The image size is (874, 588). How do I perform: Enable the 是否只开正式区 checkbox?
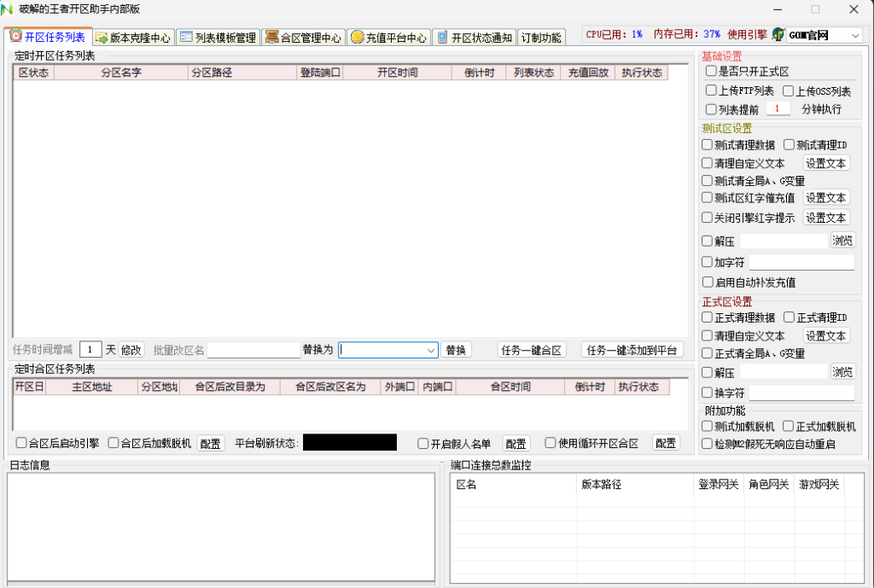click(x=711, y=72)
